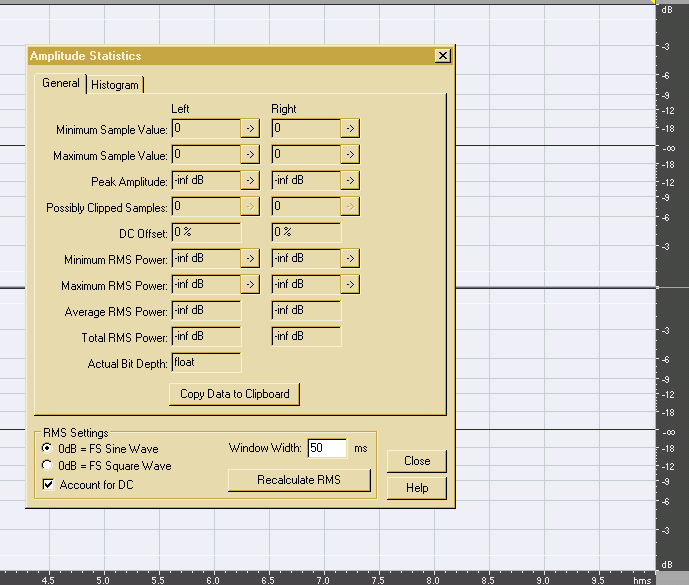The width and height of the screenshot is (689, 585).
Task: Click Right Possibly Clipped Samples arrow
Action: coord(350,206)
